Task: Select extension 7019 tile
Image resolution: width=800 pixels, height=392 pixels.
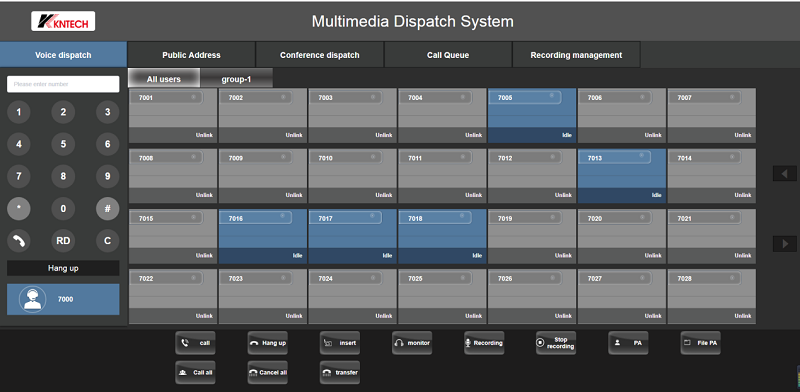Action: point(532,236)
